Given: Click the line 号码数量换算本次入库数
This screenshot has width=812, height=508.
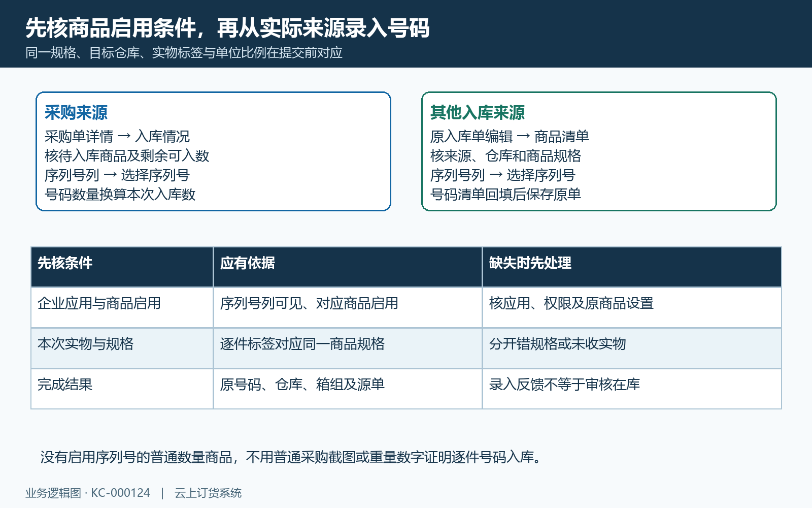Looking at the screenshot, I should click(120, 194).
